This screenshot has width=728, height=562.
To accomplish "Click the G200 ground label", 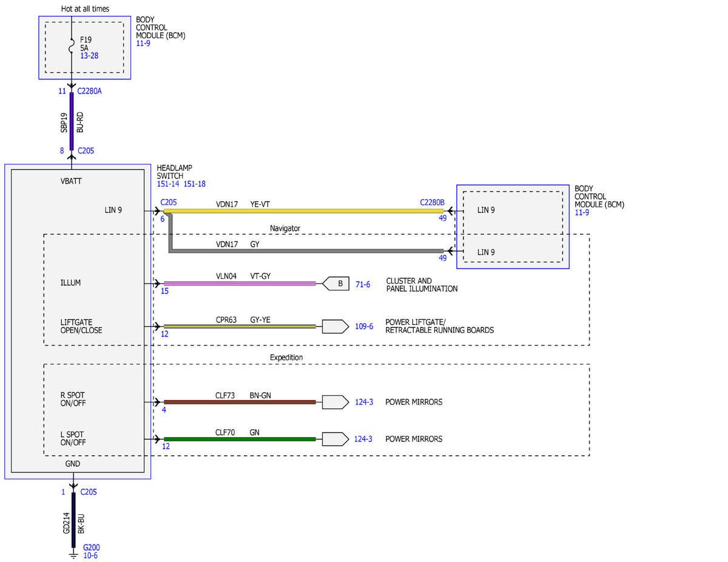I will click(x=92, y=547).
